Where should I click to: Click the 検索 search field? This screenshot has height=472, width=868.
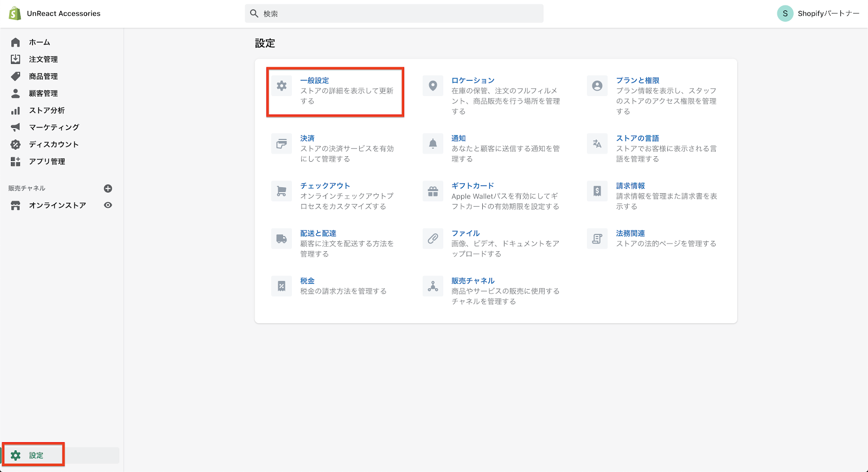click(394, 14)
